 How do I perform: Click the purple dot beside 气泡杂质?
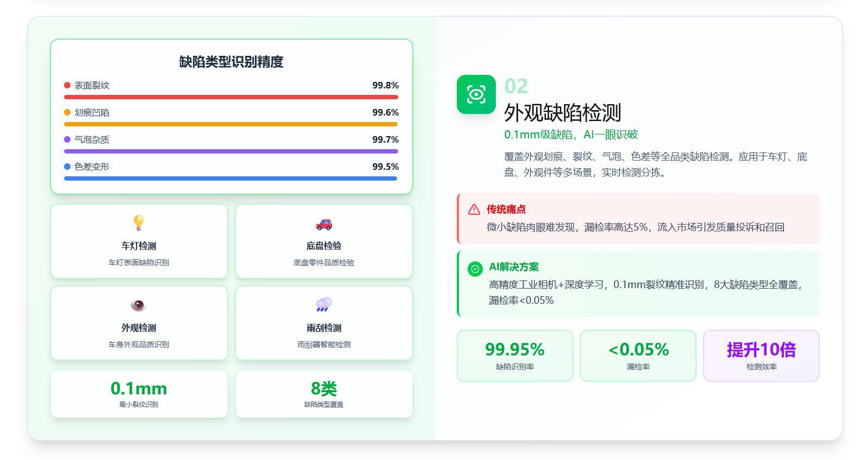point(67,139)
